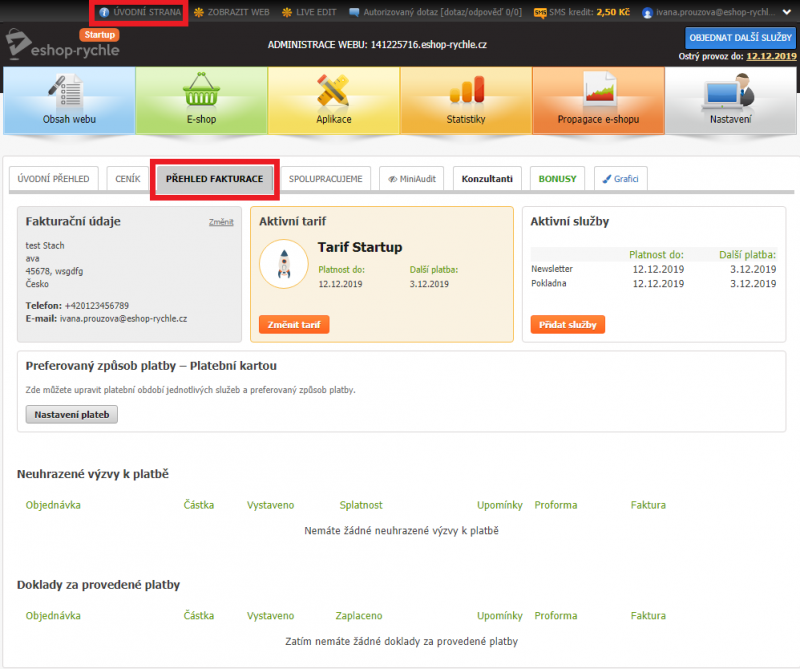This screenshot has width=800, height=669.
Task: Click OBJEDNAT DALŠÍ SLUŽBY button
Action: click(x=740, y=38)
